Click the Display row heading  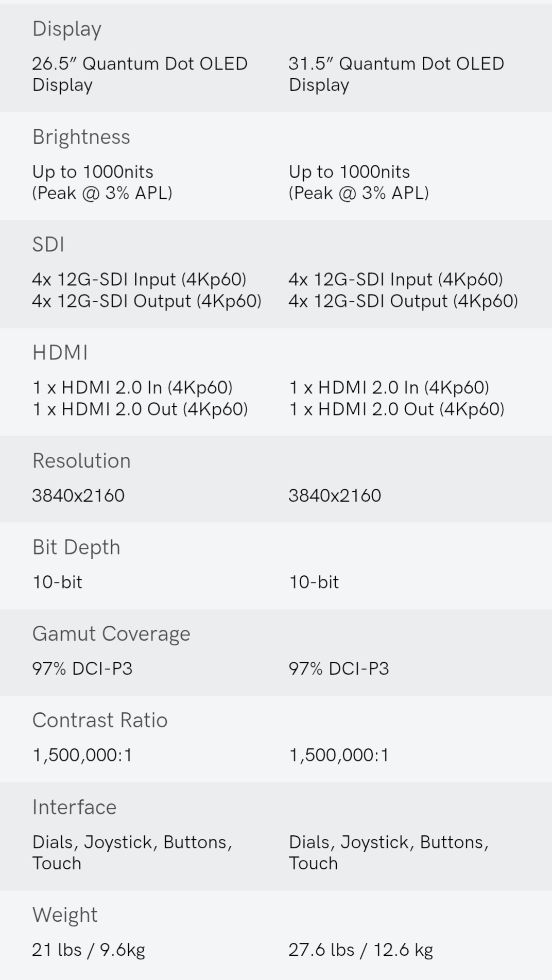[x=66, y=29]
